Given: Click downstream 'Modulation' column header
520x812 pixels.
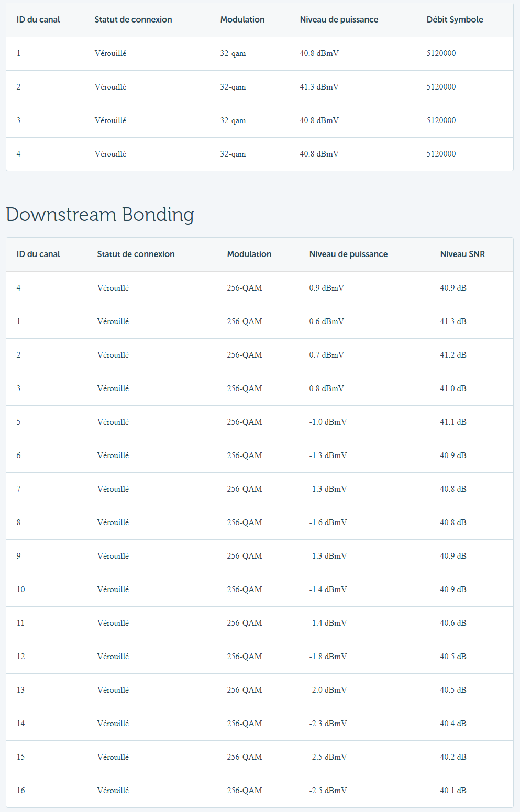Looking at the screenshot, I should click(x=249, y=254).
